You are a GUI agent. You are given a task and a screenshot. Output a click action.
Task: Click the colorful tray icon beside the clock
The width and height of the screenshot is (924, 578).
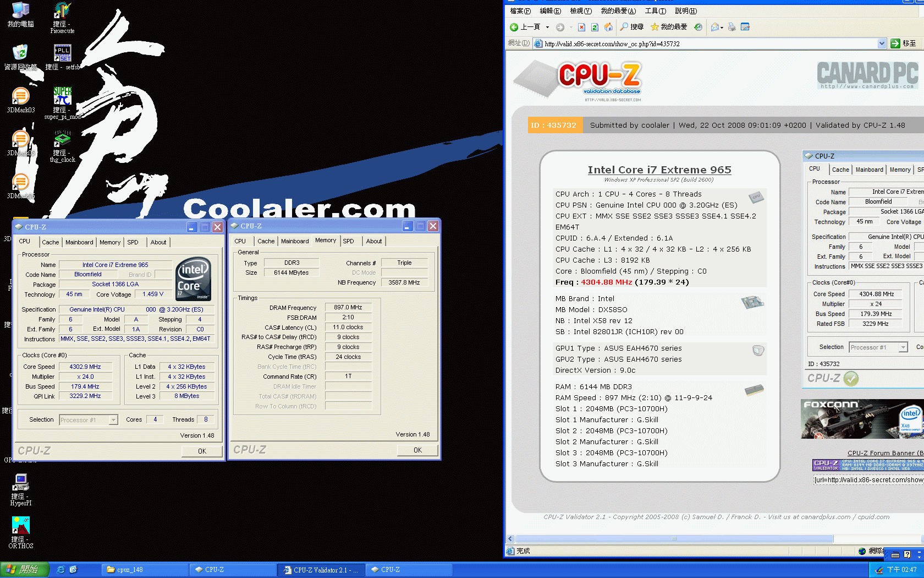coord(879,570)
